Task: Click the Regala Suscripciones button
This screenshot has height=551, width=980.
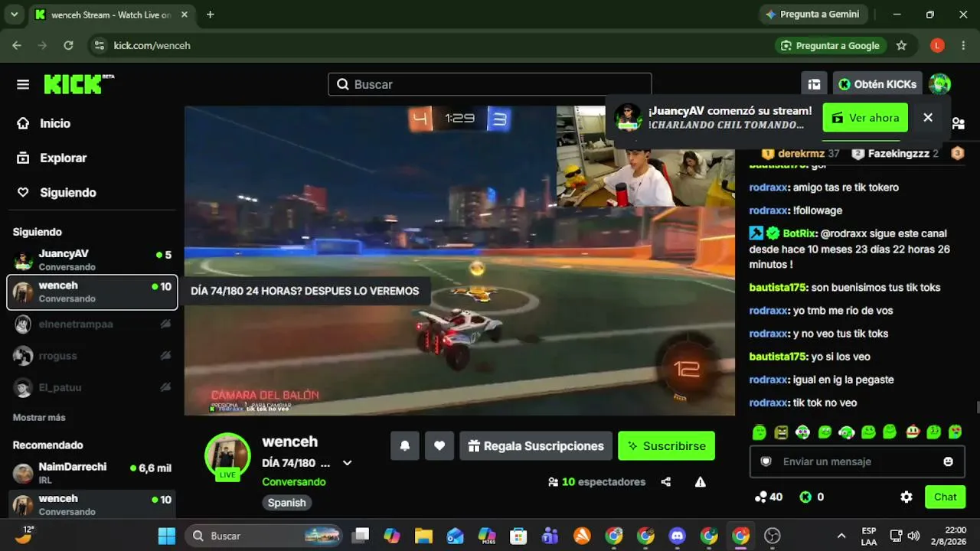Action: point(536,446)
